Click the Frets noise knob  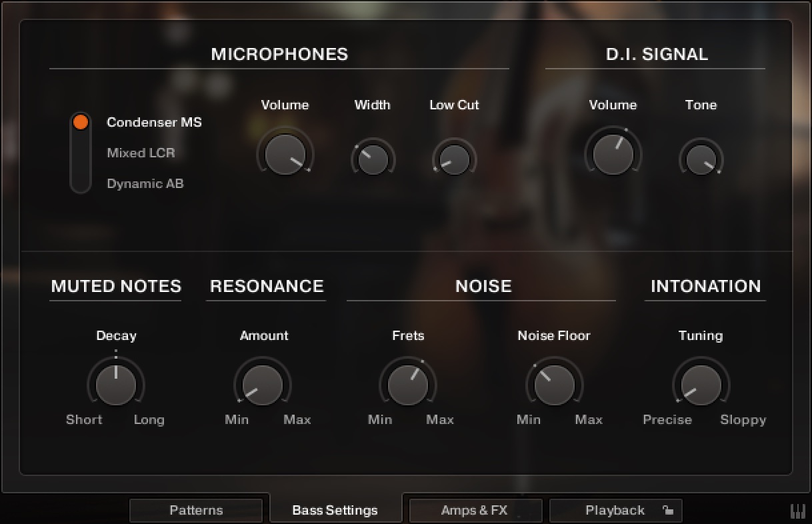[409, 385]
